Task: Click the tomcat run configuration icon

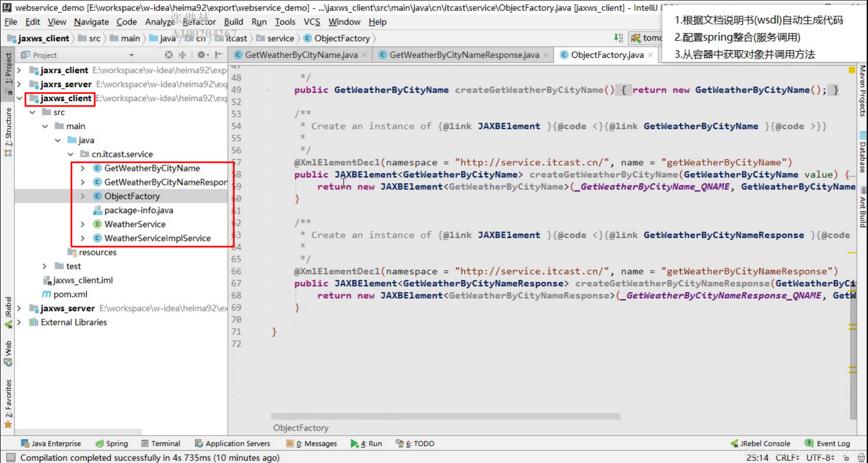Action: [x=636, y=38]
